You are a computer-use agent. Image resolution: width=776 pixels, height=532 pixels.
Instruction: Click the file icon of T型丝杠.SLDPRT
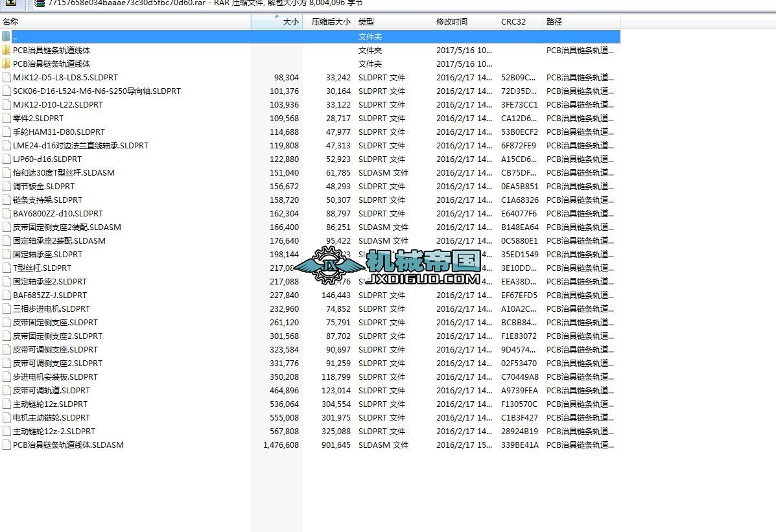click(x=6, y=268)
